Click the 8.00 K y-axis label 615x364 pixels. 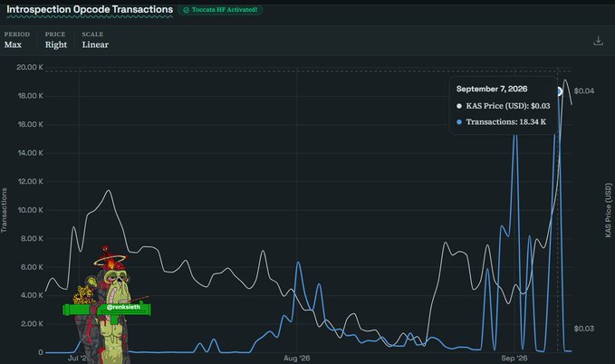click(x=33, y=238)
